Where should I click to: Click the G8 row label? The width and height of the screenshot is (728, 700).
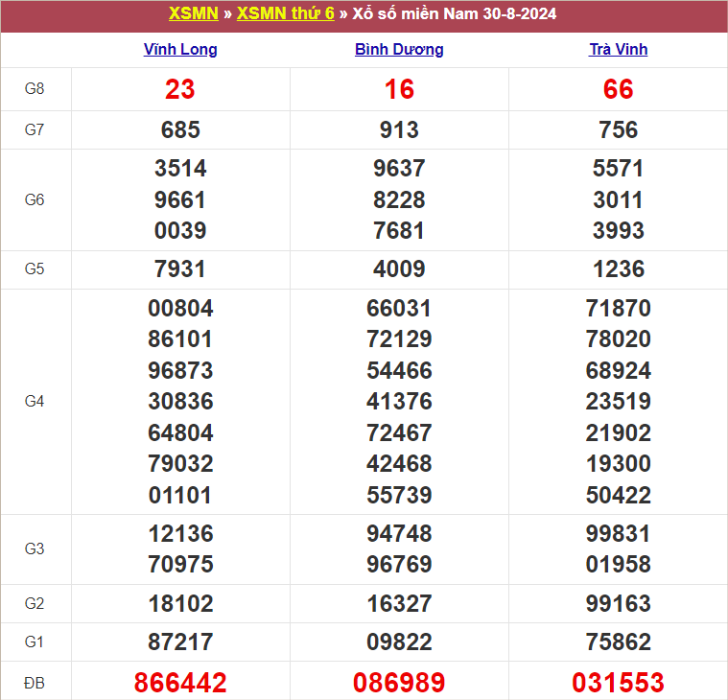tap(35, 89)
